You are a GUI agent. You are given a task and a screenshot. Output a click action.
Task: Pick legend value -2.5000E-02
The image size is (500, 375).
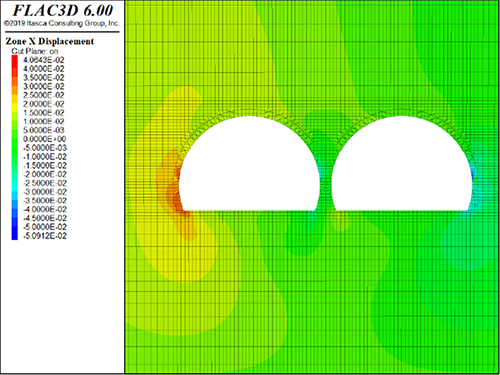[45, 183]
